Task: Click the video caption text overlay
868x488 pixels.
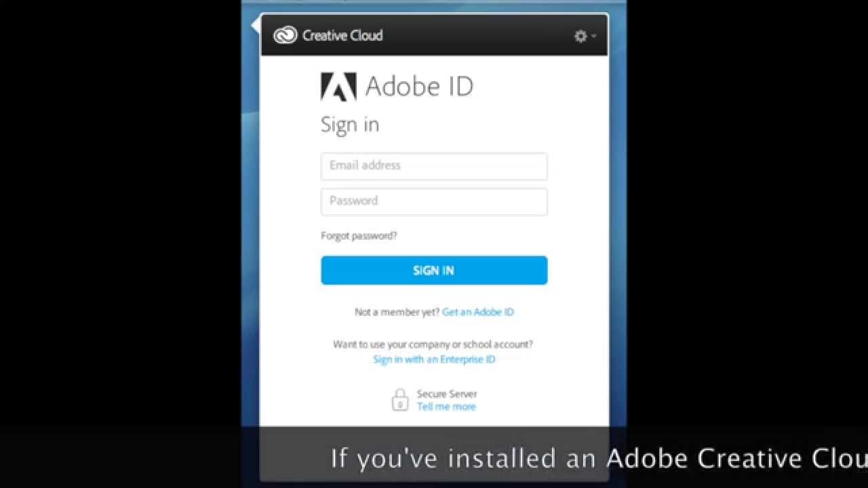Action: tap(597, 458)
